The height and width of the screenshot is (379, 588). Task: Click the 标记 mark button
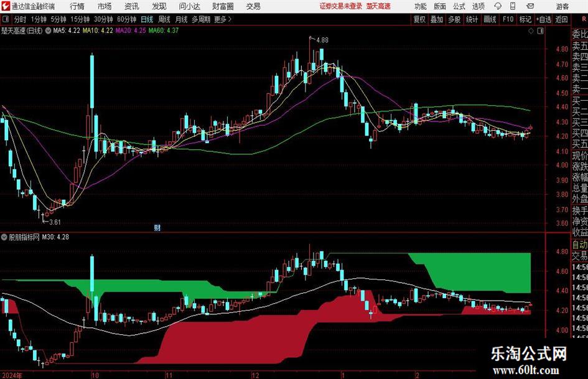coord(525,19)
